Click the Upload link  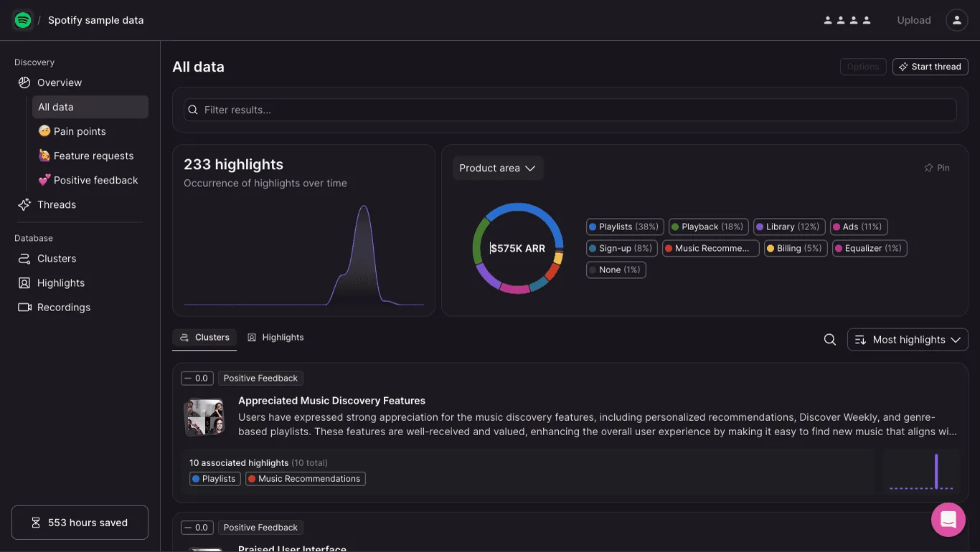click(x=914, y=20)
